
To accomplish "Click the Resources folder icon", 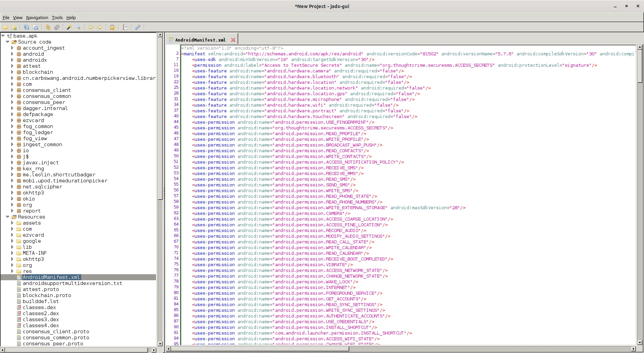I will tap(14, 217).
